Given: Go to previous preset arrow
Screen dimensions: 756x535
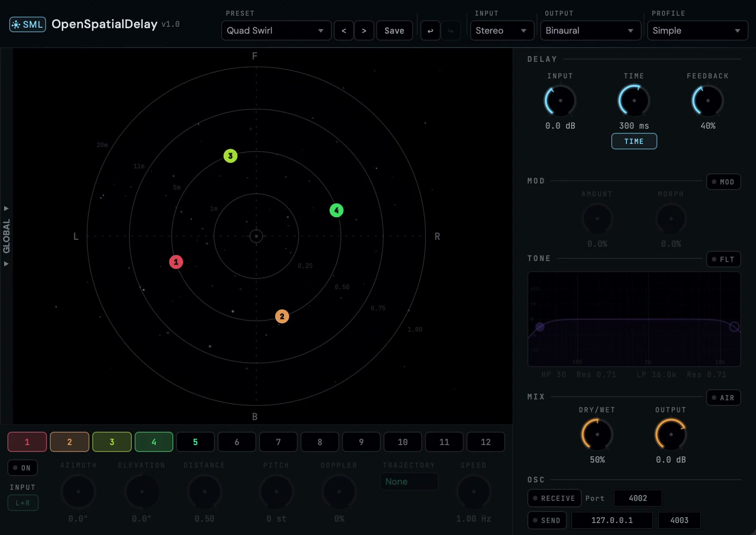Looking at the screenshot, I should pyautogui.click(x=344, y=30).
